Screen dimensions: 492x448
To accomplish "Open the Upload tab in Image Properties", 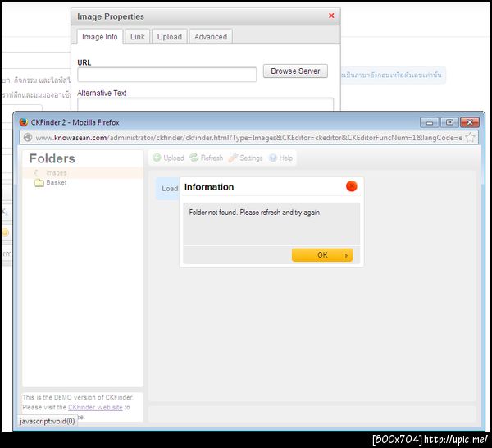I will tap(170, 37).
